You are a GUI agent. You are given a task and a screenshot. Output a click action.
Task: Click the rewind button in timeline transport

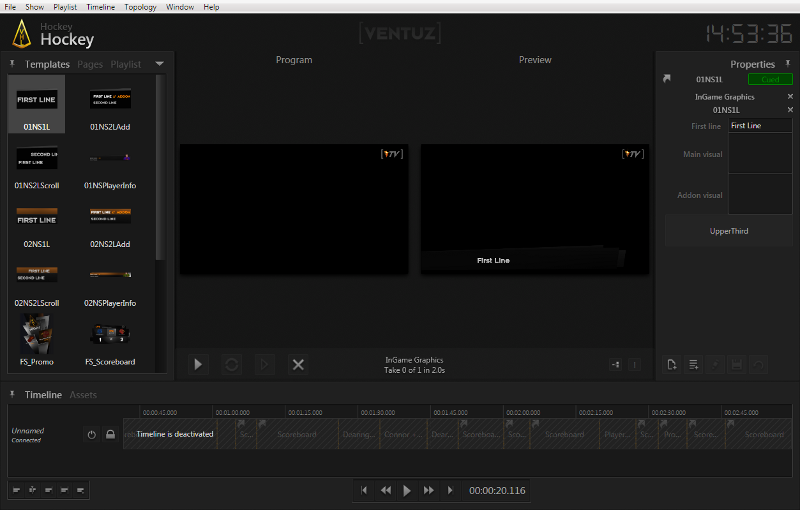pyautogui.click(x=385, y=490)
